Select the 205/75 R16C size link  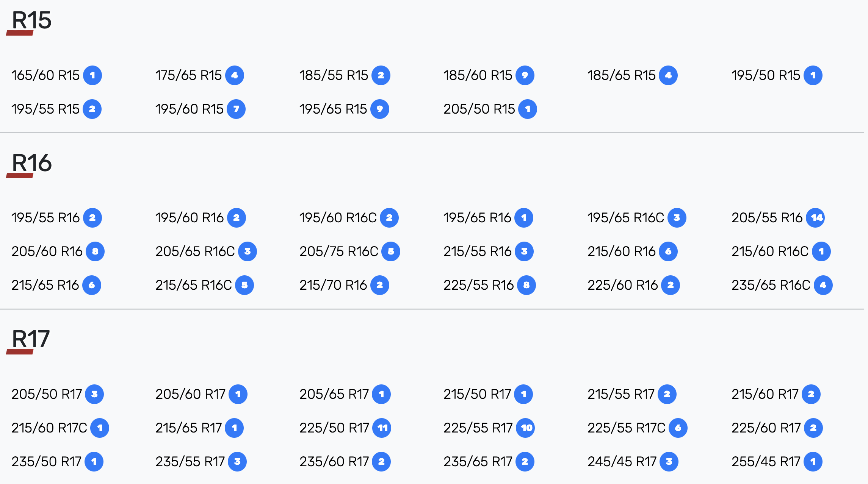click(x=338, y=251)
